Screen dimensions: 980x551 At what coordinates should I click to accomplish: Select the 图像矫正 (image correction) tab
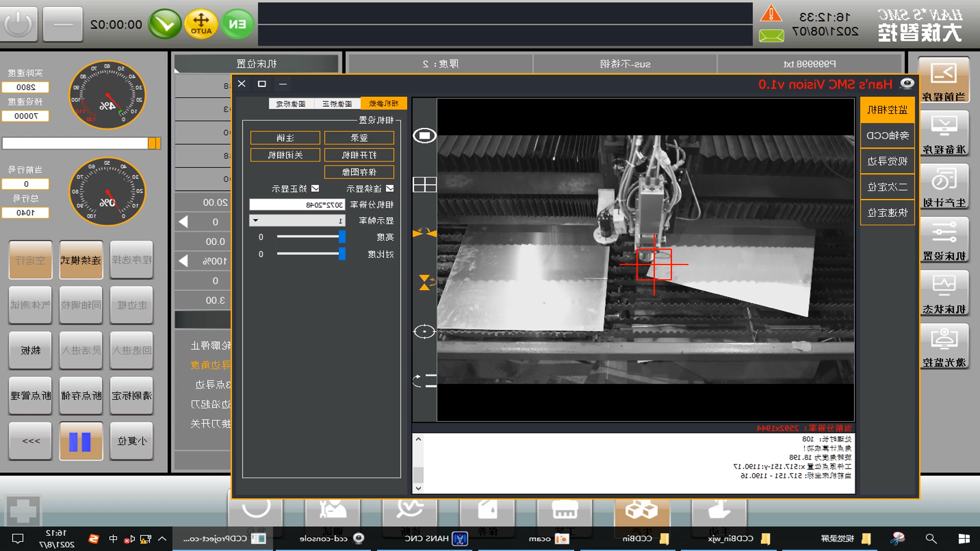[x=337, y=104]
